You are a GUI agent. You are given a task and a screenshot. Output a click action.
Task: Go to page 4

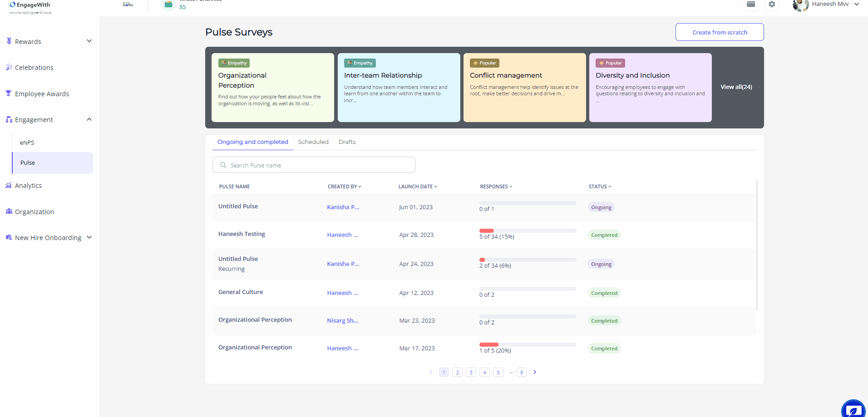[484, 372]
